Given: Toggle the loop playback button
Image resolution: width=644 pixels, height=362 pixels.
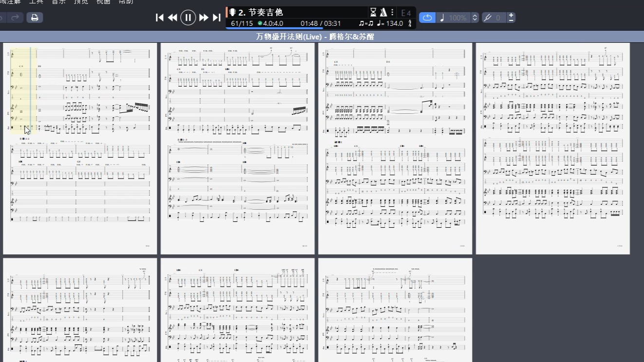Looking at the screenshot, I should (x=427, y=18).
